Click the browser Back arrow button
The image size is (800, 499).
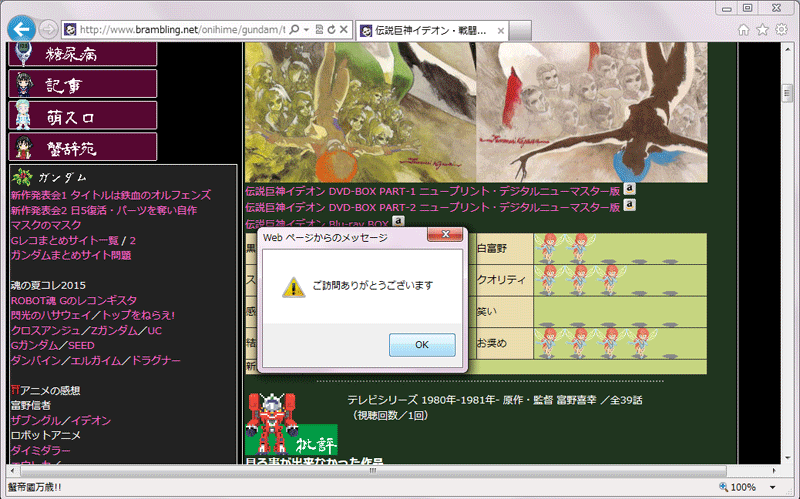[21, 29]
